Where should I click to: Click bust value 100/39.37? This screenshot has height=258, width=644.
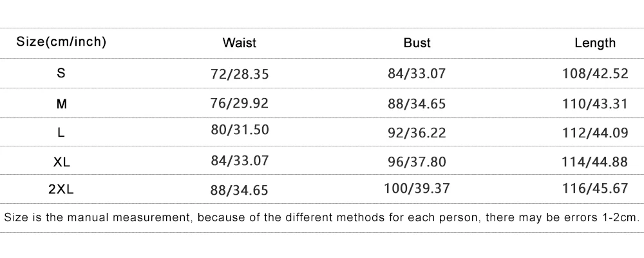click(x=417, y=190)
